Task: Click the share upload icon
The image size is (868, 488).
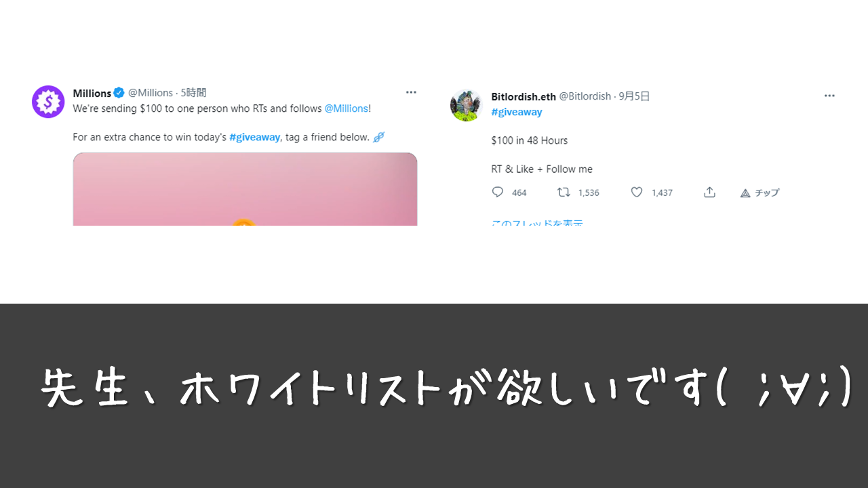Action: coord(709,192)
